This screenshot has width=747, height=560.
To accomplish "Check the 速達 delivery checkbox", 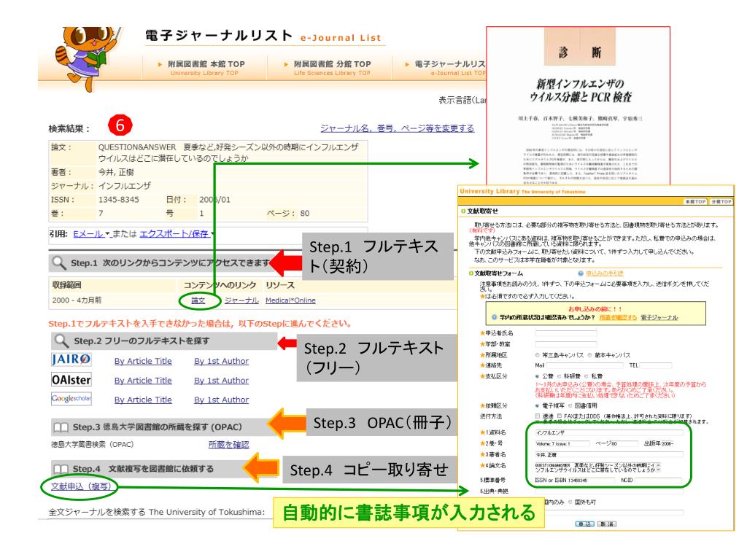I will click(x=538, y=416).
